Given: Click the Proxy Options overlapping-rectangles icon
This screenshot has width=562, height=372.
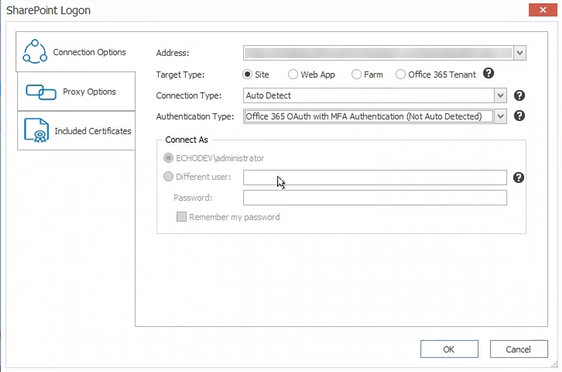Looking at the screenshot, I should (41, 92).
